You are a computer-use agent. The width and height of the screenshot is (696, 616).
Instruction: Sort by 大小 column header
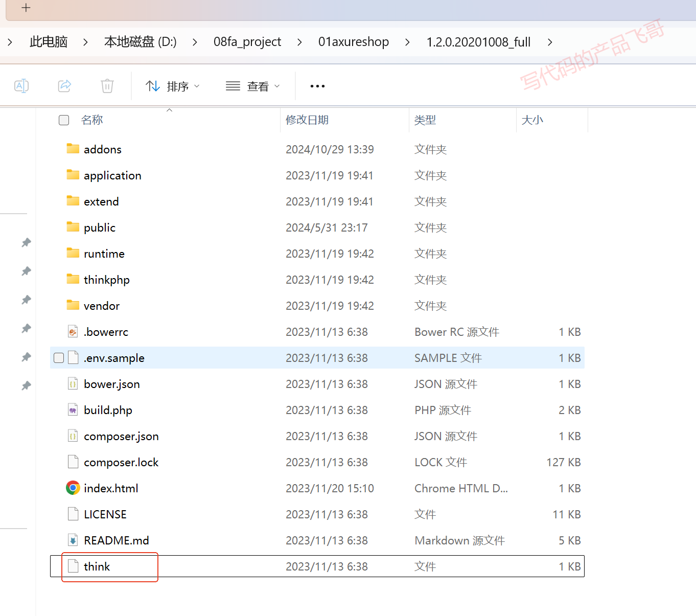coord(532,120)
